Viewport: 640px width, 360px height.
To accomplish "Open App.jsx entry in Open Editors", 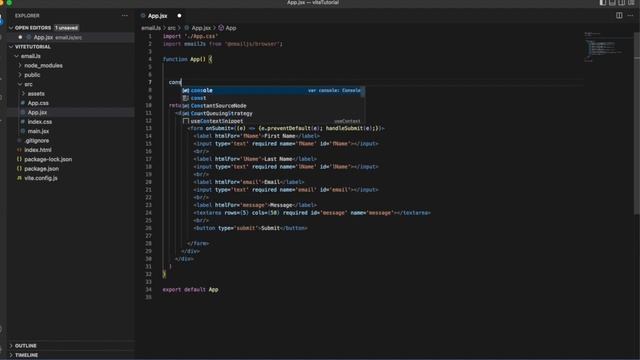I will (x=71, y=37).
